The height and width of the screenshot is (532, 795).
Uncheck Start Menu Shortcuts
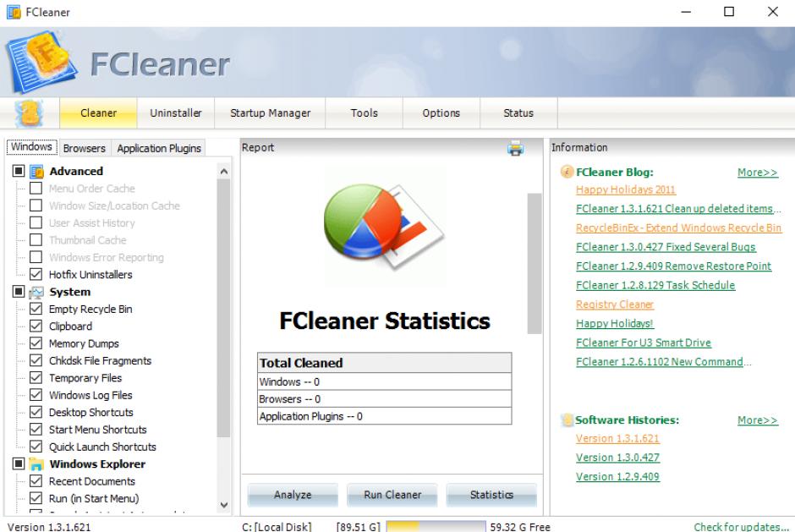pyautogui.click(x=36, y=430)
